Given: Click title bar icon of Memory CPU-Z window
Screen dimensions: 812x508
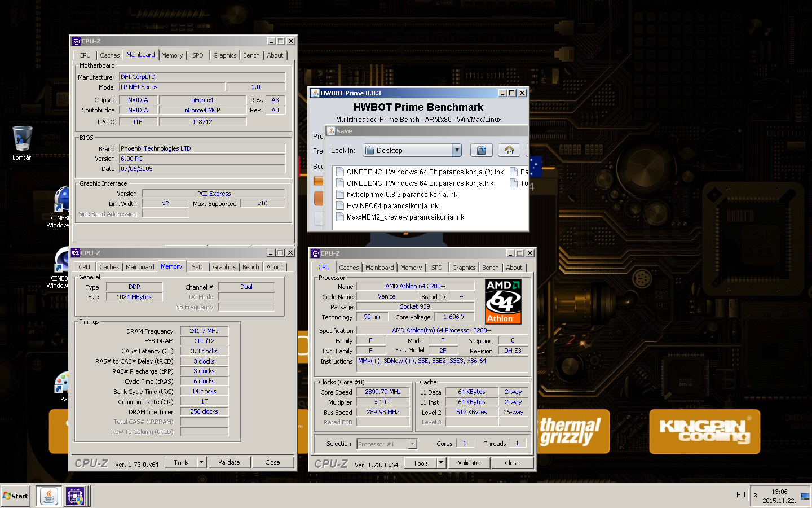Looking at the screenshot, I should [x=76, y=253].
